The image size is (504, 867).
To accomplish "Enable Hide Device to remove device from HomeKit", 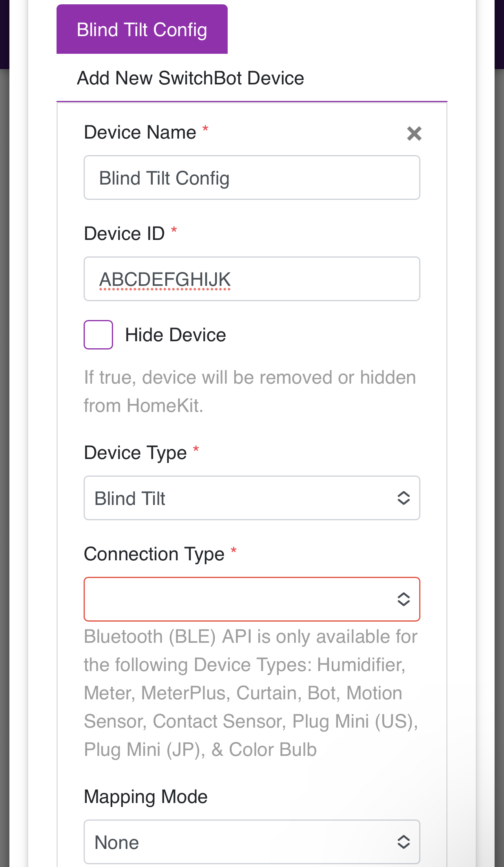I will tap(98, 335).
